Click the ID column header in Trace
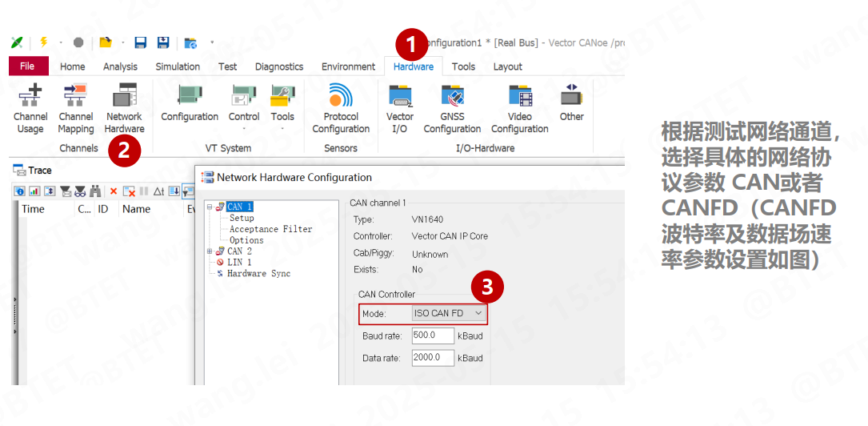The width and height of the screenshot is (868, 426). [103, 209]
